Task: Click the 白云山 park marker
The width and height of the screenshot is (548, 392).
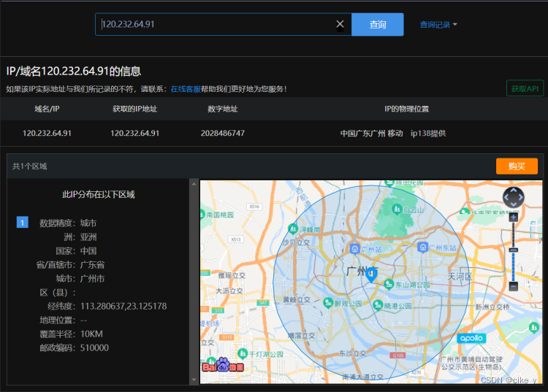Action: (x=396, y=209)
